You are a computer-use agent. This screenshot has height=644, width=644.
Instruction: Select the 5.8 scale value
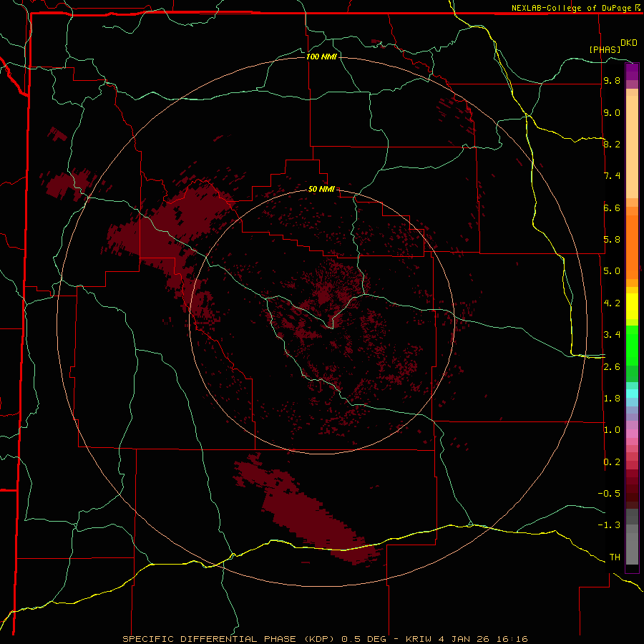pos(612,240)
